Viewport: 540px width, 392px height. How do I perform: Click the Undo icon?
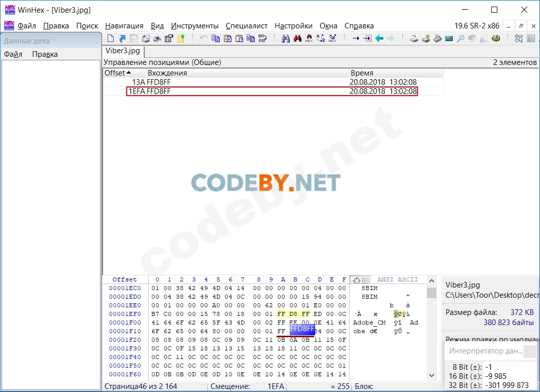(x=204, y=38)
